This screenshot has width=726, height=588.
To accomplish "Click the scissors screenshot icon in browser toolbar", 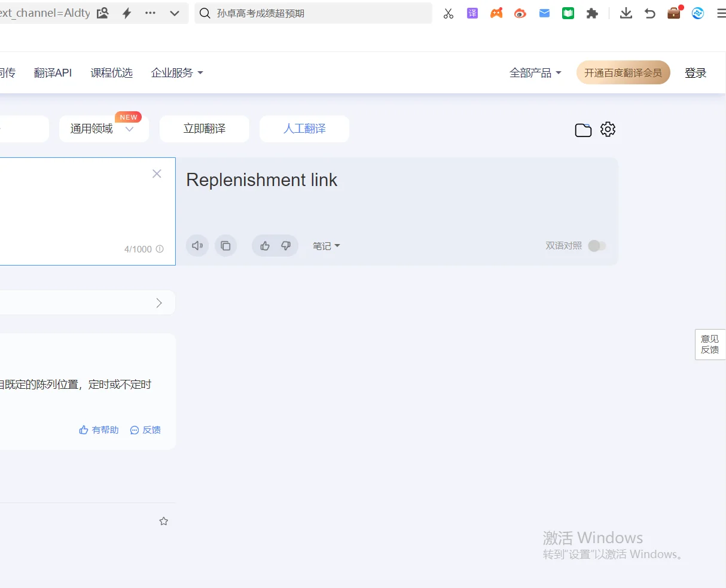I will coord(449,13).
